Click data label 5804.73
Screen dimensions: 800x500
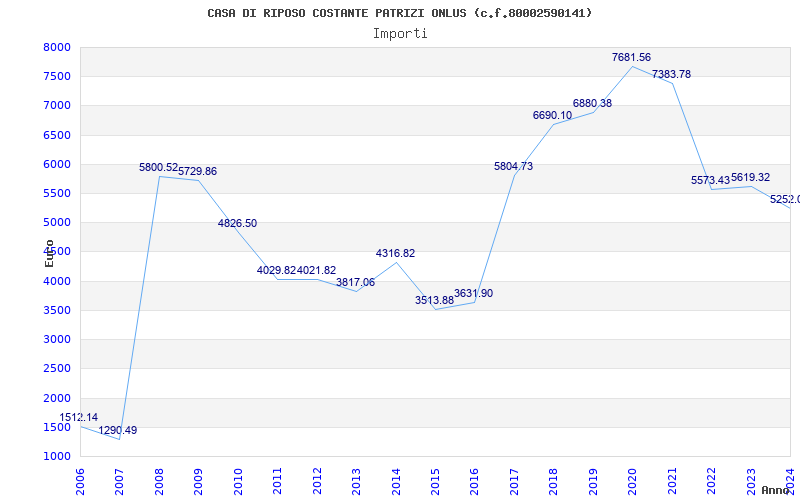(x=513, y=166)
